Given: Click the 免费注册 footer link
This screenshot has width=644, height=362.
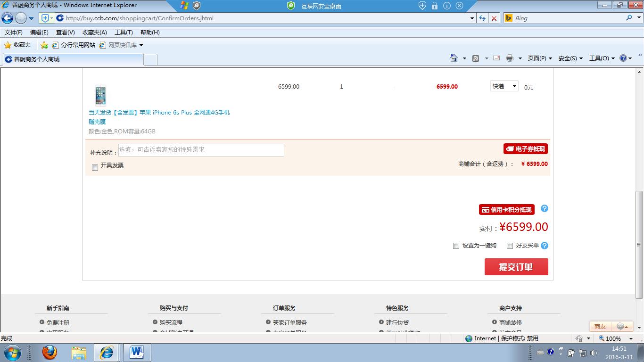Looking at the screenshot, I should click(58, 323).
